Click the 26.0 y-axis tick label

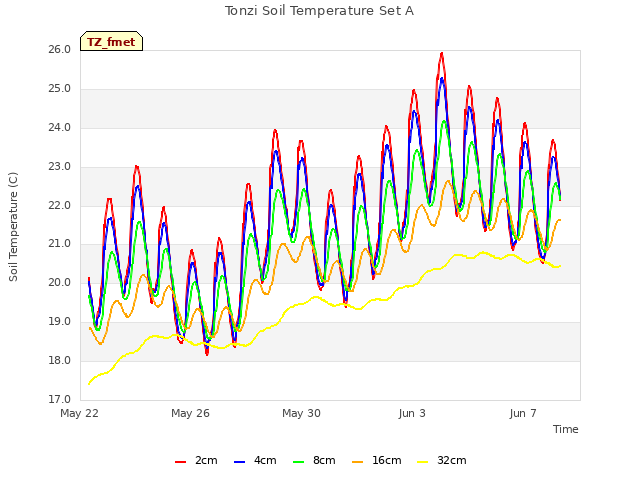tap(60, 50)
